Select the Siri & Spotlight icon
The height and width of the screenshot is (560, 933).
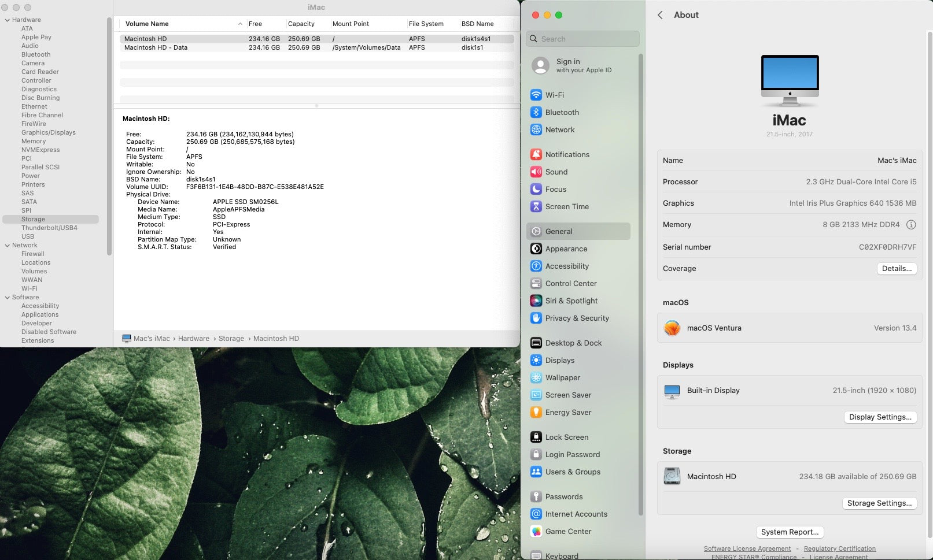(536, 301)
